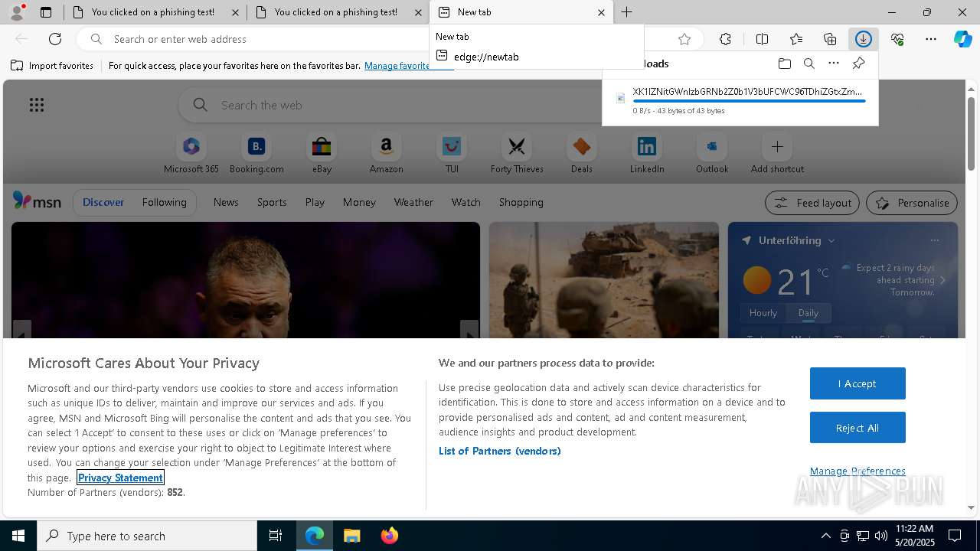980x551 pixels.
Task: Open Manage Preferences link
Action: pos(857,471)
